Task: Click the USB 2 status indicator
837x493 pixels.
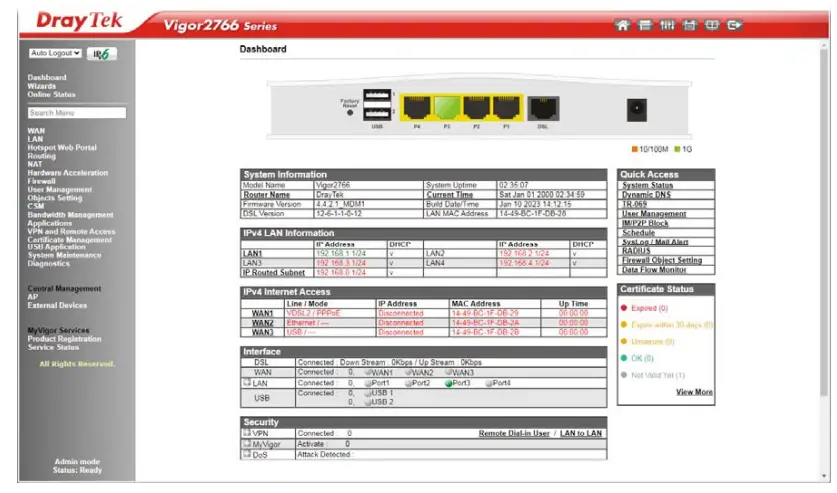Action: (x=368, y=403)
